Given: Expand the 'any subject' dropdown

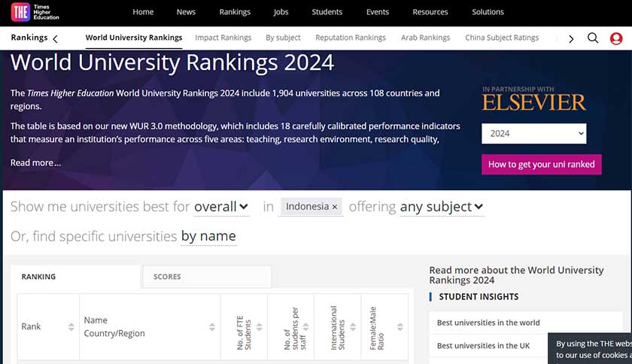Looking at the screenshot, I should tap(442, 207).
